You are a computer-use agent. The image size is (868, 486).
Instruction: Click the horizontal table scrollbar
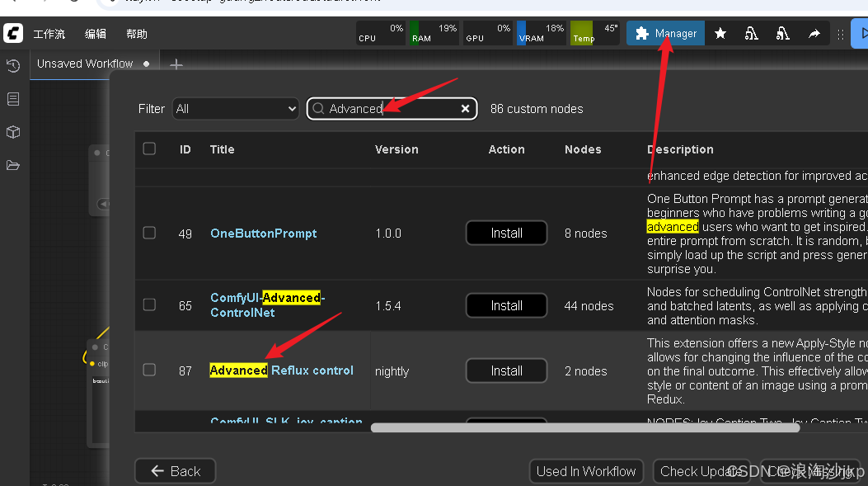[585, 427]
